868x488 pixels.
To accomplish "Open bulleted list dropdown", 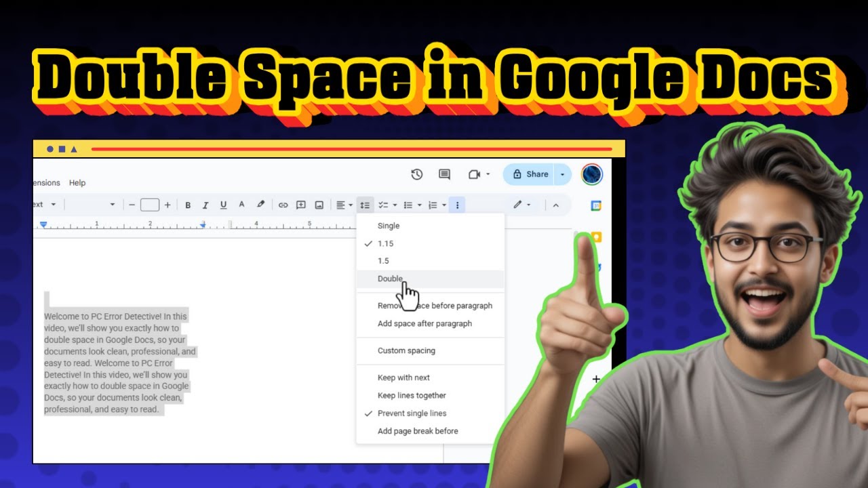I will point(412,205).
